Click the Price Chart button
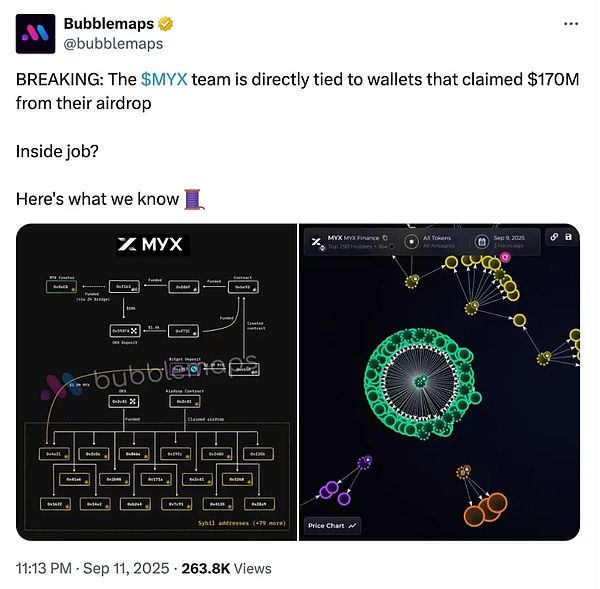 332,525
